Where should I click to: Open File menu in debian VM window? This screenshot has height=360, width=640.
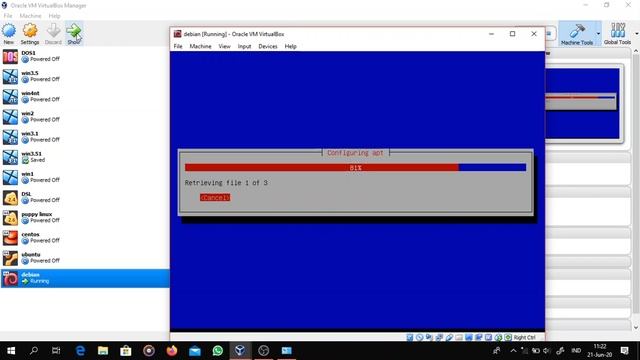click(178, 47)
